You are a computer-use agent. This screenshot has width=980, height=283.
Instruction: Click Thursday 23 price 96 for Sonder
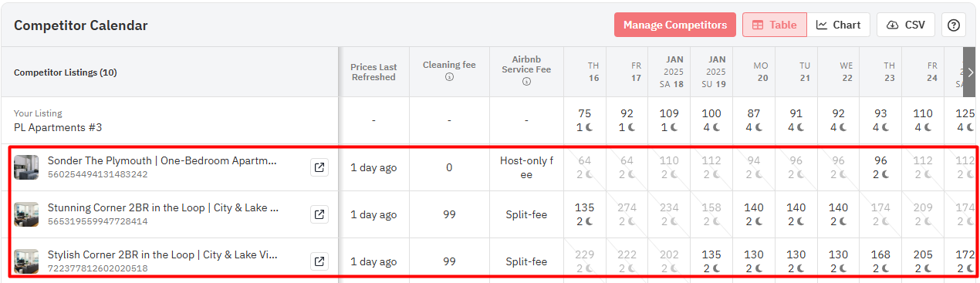pos(880,167)
